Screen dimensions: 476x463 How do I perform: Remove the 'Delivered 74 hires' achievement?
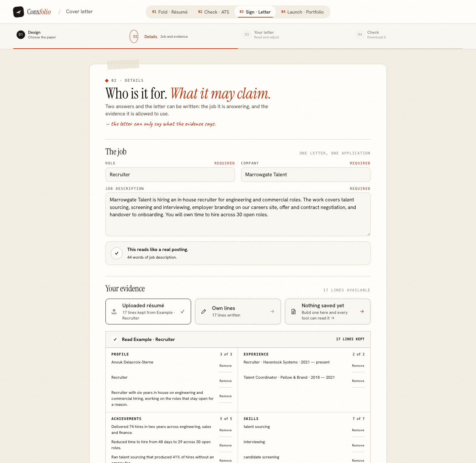tap(225, 430)
